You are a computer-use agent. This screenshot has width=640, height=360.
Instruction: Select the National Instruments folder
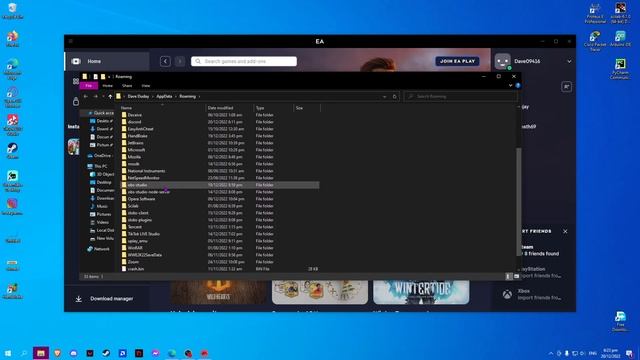[x=146, y=171]
